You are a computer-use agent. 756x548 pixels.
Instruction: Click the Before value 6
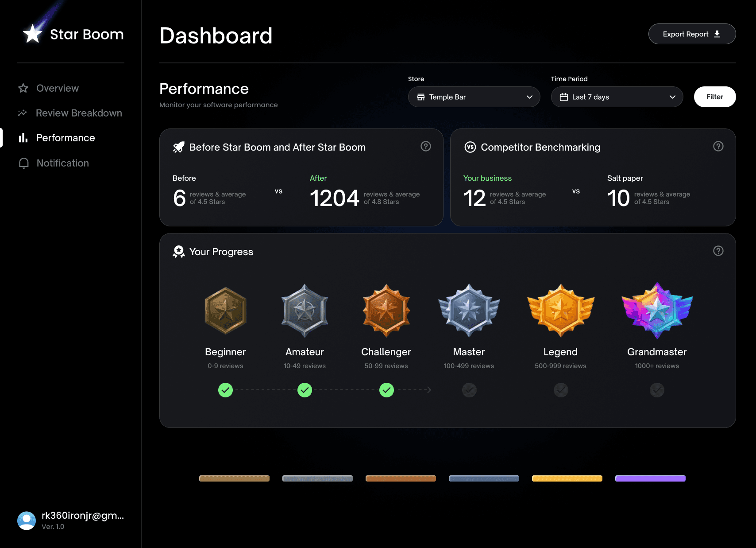[179, 198]
